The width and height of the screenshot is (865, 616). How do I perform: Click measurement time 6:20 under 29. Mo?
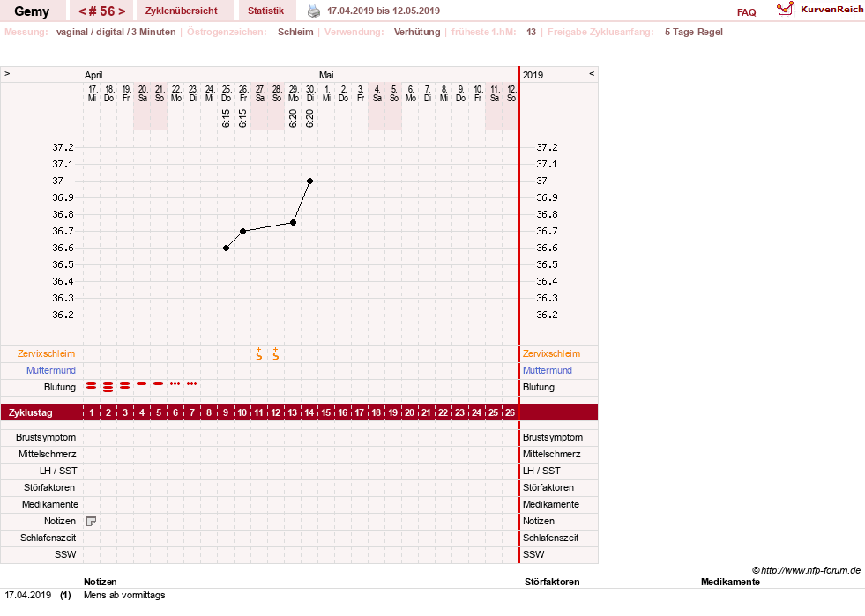[x=293, y=118]
